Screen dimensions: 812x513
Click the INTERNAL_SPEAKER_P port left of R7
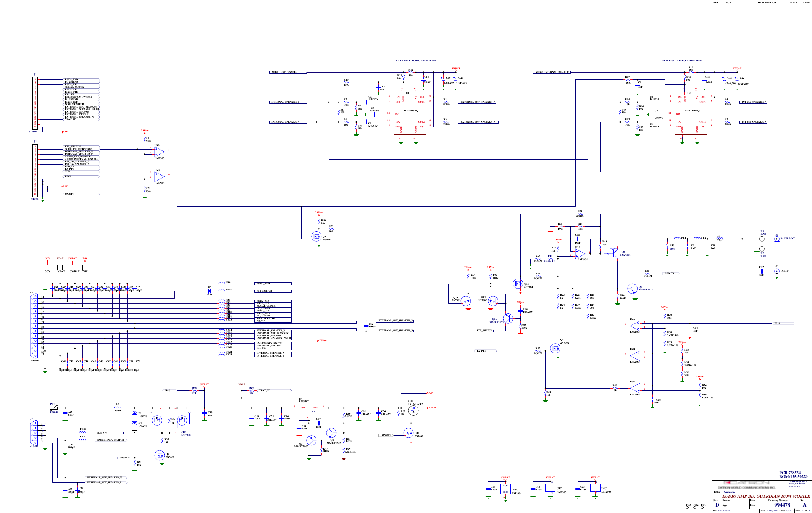(x=288, y=102)
